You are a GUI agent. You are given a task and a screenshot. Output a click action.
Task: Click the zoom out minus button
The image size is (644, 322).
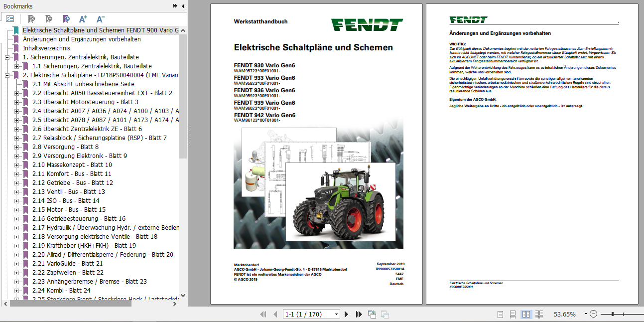(593, 314)
